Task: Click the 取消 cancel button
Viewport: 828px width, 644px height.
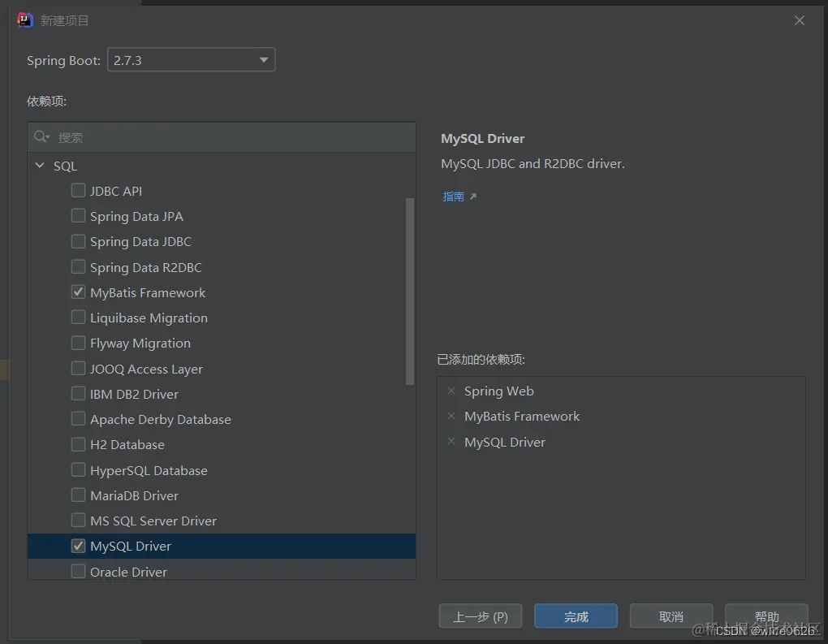Action: 671,616
